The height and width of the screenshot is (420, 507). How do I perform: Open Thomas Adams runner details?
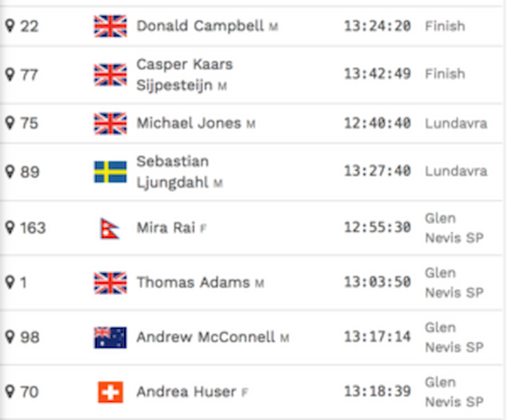[200, 282]
